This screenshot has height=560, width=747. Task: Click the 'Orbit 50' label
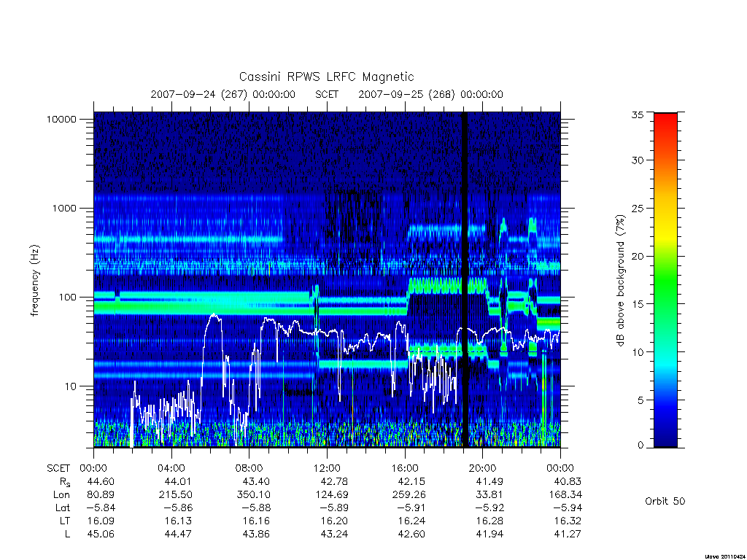(x=665, y=502)
